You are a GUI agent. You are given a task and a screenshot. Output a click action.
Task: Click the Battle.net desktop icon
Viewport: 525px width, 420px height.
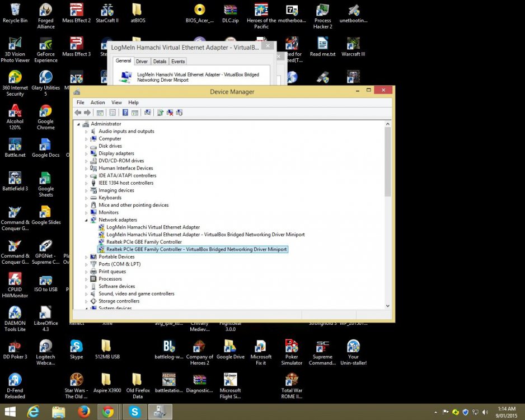(x=15, y=147)
